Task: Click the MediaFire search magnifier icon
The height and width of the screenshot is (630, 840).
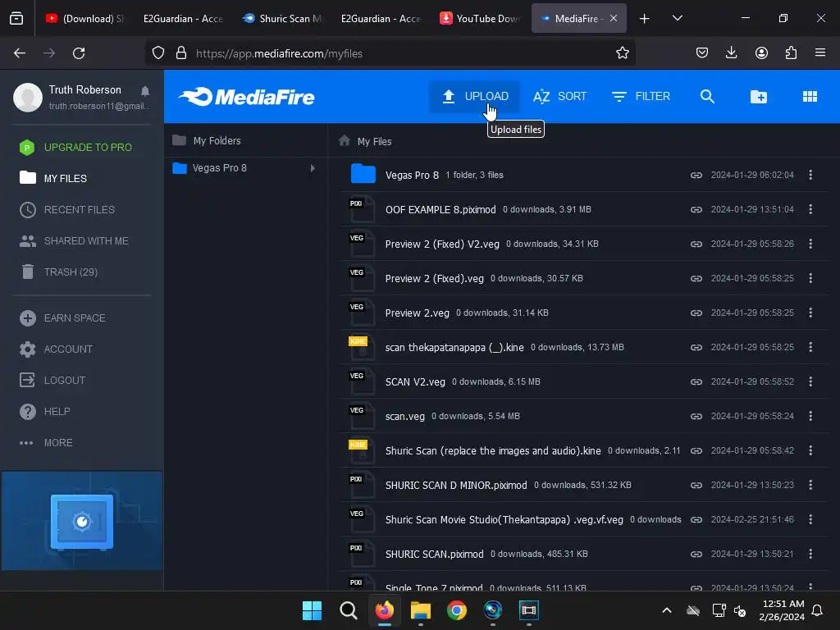Action: (707, 97)
